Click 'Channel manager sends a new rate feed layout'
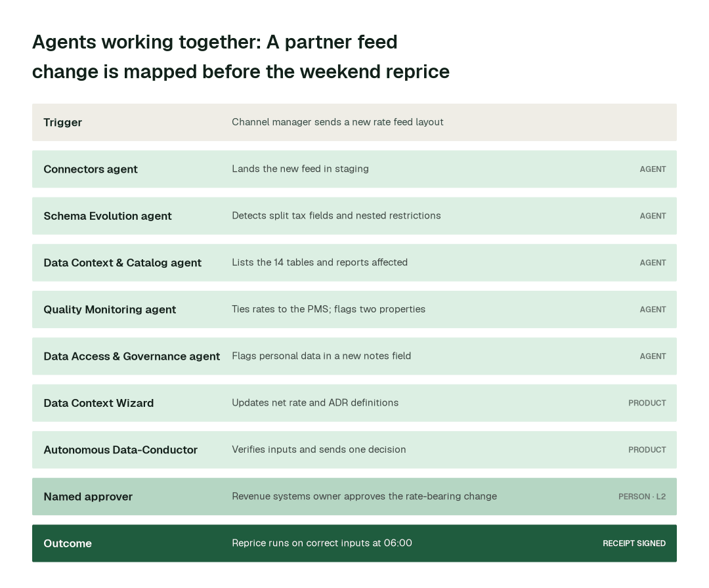The image size is (709, 588). pyautogui.click(x=337, y=122)
